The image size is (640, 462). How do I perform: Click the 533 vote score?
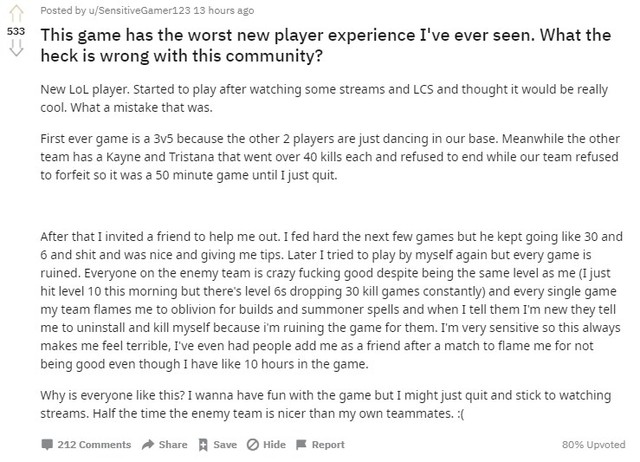(15, 32)
